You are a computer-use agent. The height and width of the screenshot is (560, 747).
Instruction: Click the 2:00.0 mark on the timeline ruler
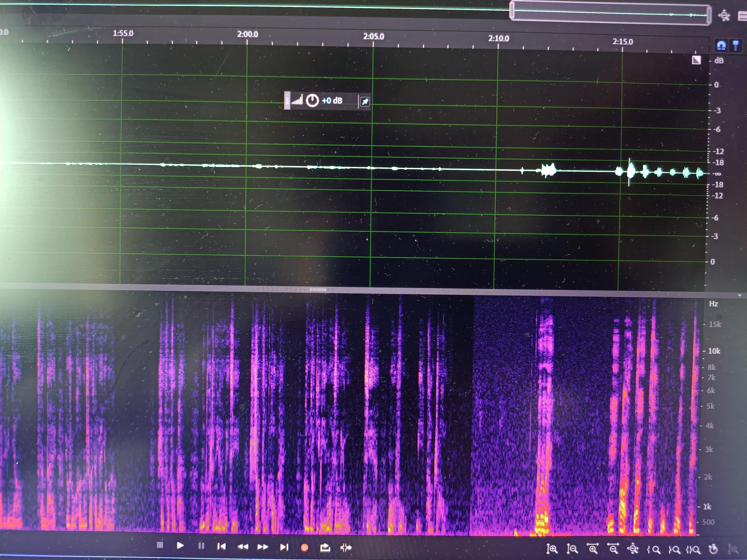point(247,34)
